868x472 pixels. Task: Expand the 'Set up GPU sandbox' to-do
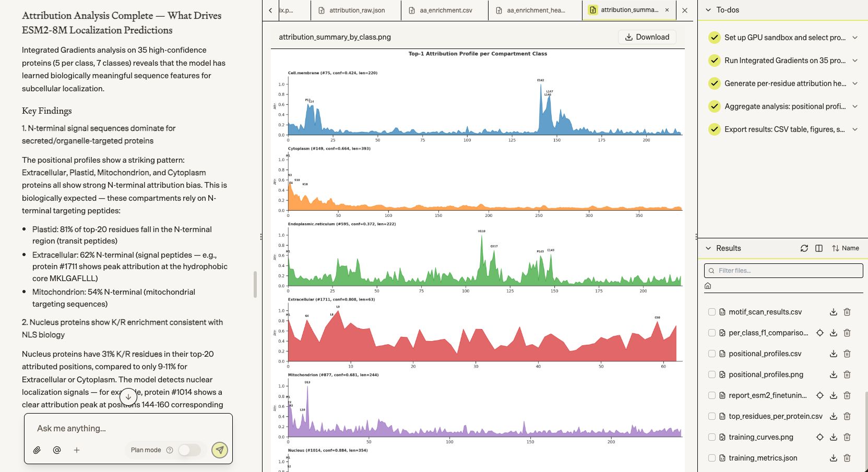tap(855, 38)
